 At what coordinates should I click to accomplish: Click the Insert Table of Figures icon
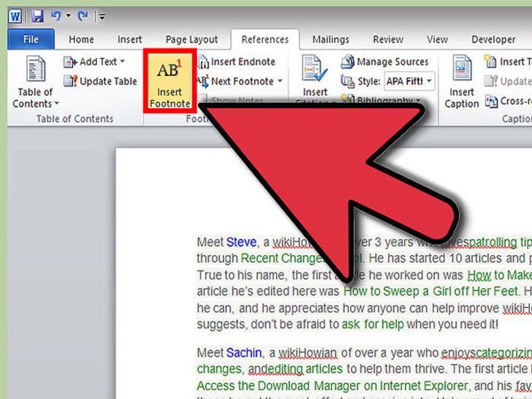pyautogui.click(x=490, y=61)
